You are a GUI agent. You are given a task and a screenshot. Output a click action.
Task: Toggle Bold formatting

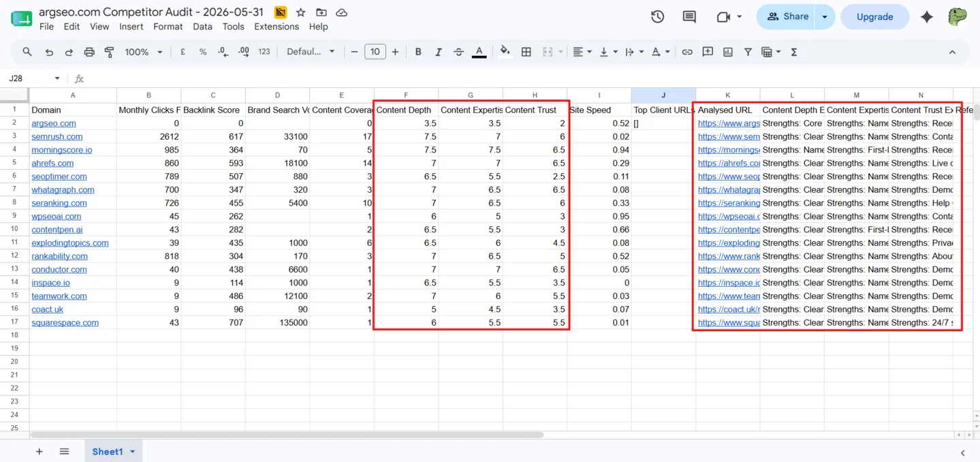coord(418,52)
